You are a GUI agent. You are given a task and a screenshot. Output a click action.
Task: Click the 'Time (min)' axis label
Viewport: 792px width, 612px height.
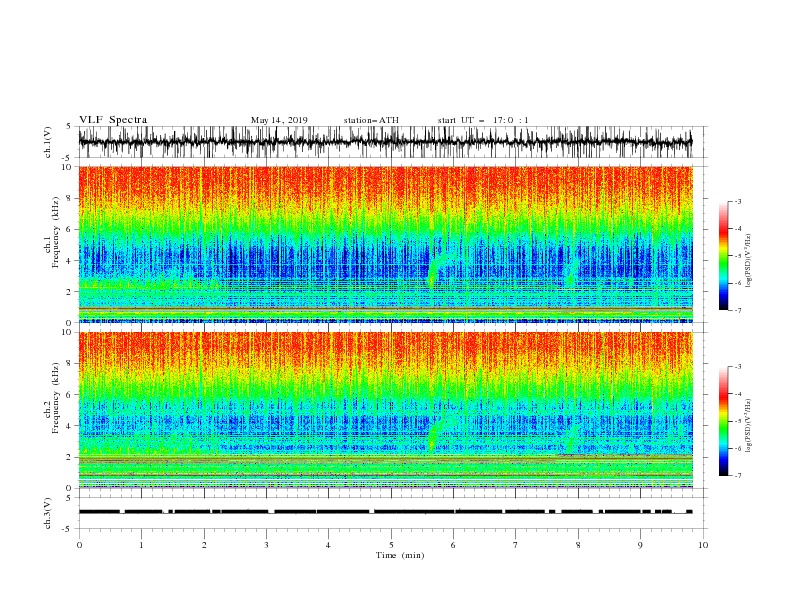click(400, 555)
